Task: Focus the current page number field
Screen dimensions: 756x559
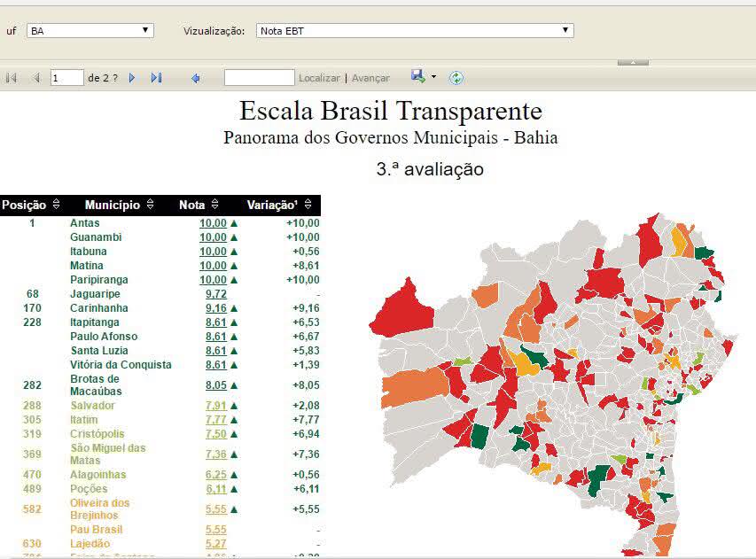Action: (67, 78)
